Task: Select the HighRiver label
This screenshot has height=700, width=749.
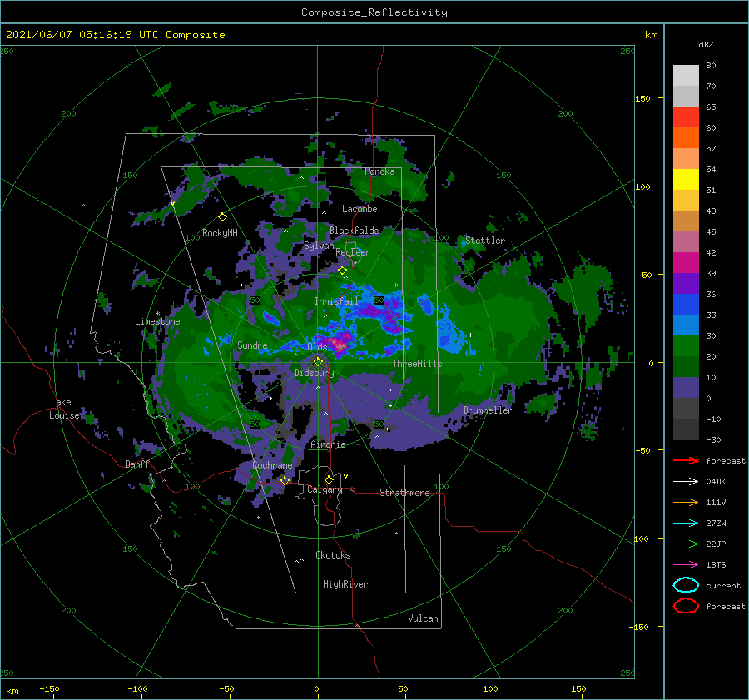Action: coord(345,584)
